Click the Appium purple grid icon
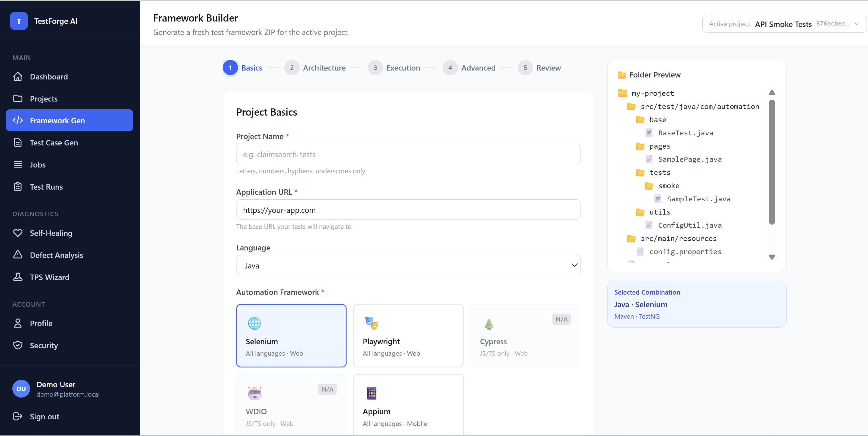 (x=372, y=393)
